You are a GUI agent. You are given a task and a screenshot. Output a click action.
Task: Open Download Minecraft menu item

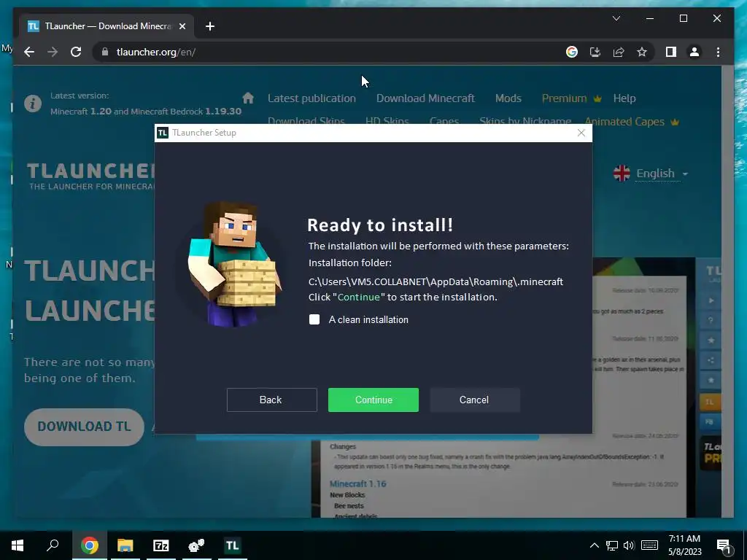425,98
